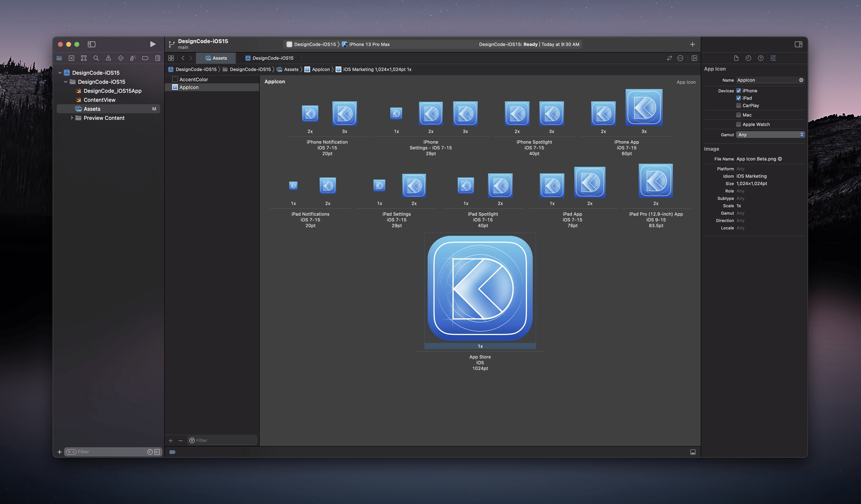This screenshot has width=861, height=504.
Task: Select AccentColor in the asset list
Action: [x=193, y=79]
